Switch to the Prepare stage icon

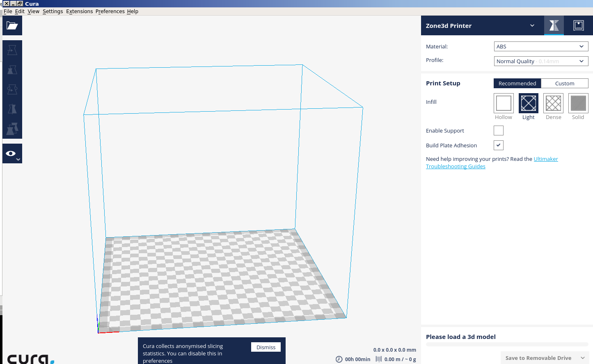coord(554,25)
